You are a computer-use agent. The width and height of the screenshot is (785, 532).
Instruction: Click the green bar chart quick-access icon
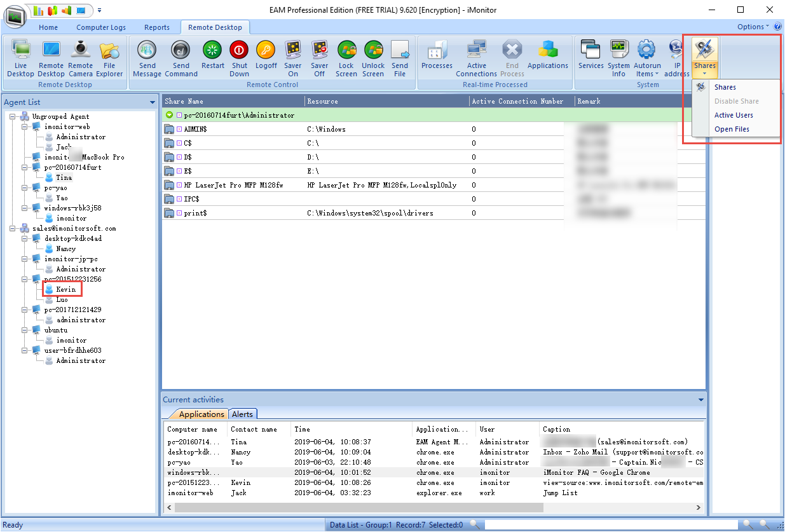(38, 10)
